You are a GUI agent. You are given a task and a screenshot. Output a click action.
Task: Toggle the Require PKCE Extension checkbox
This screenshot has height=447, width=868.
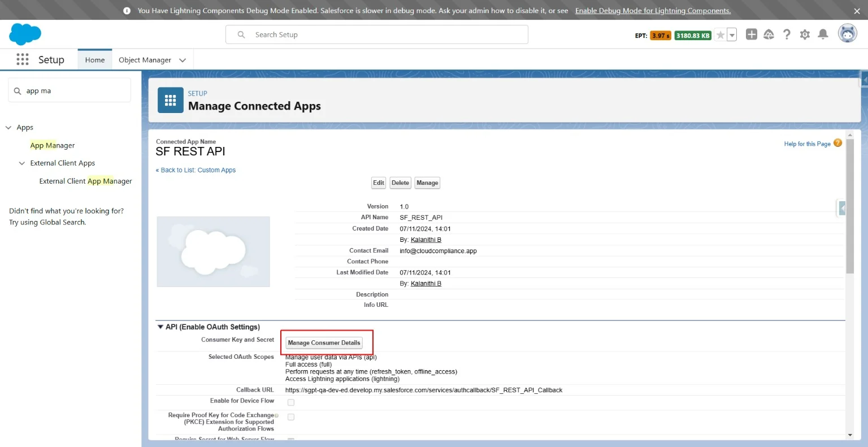[291, 417]
